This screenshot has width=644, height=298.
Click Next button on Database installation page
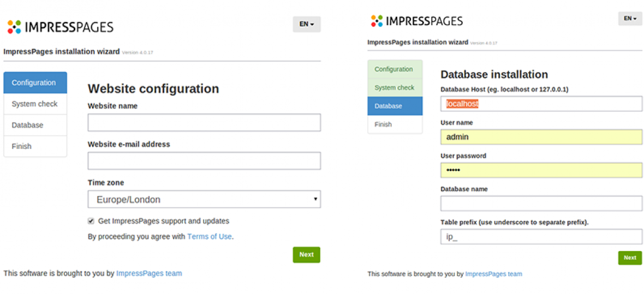pos(630,258)
